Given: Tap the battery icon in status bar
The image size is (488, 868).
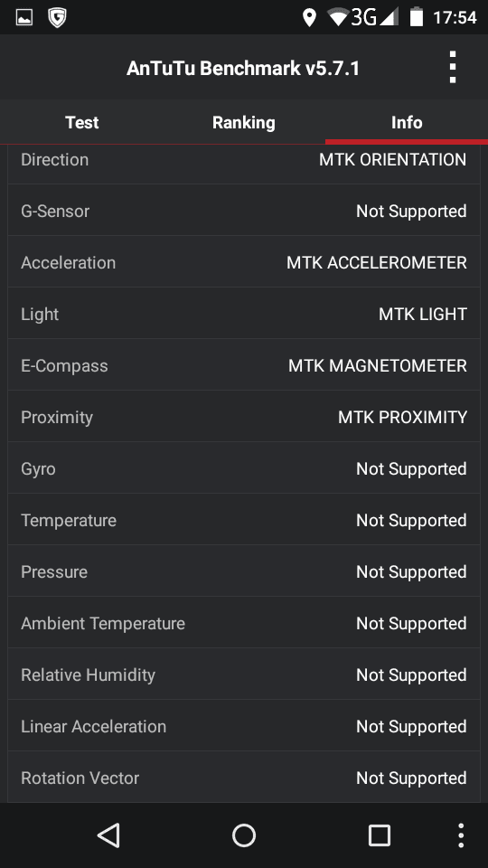Looking at the screenshot, I should (416, 17).
